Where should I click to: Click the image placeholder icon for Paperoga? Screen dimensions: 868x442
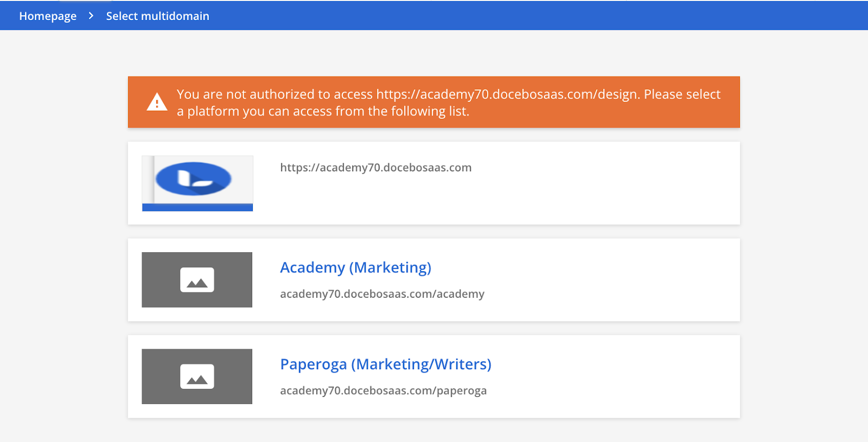coord(197,376)
